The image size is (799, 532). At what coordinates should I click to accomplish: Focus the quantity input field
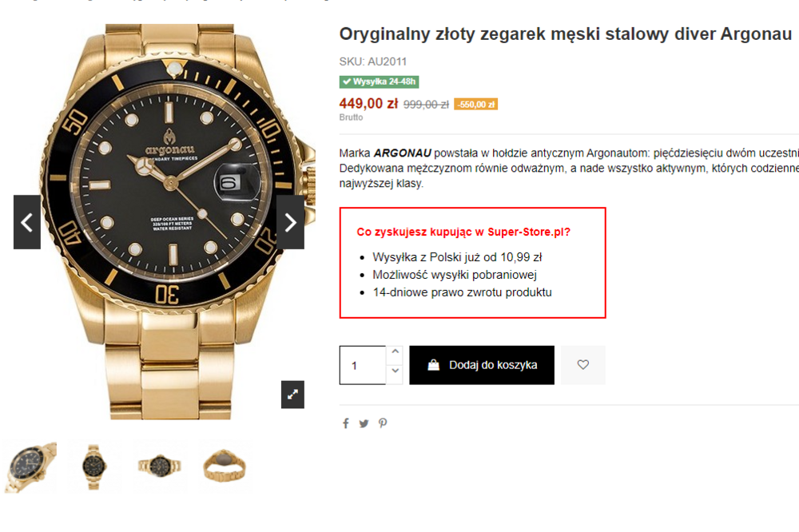point(363,365)
